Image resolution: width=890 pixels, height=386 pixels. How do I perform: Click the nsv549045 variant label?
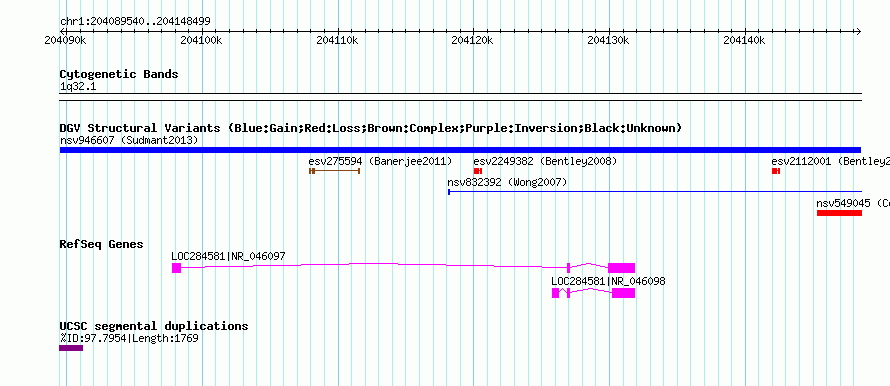(x=853, y=203)
